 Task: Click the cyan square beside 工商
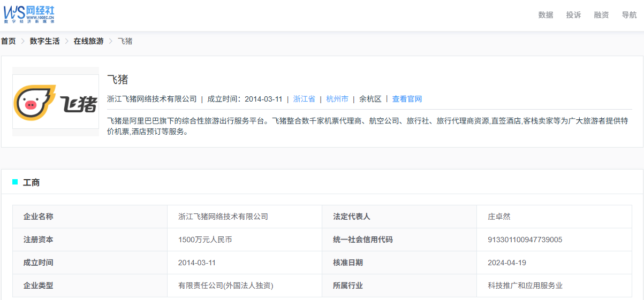pyautogui.click(x=15, y=182)
